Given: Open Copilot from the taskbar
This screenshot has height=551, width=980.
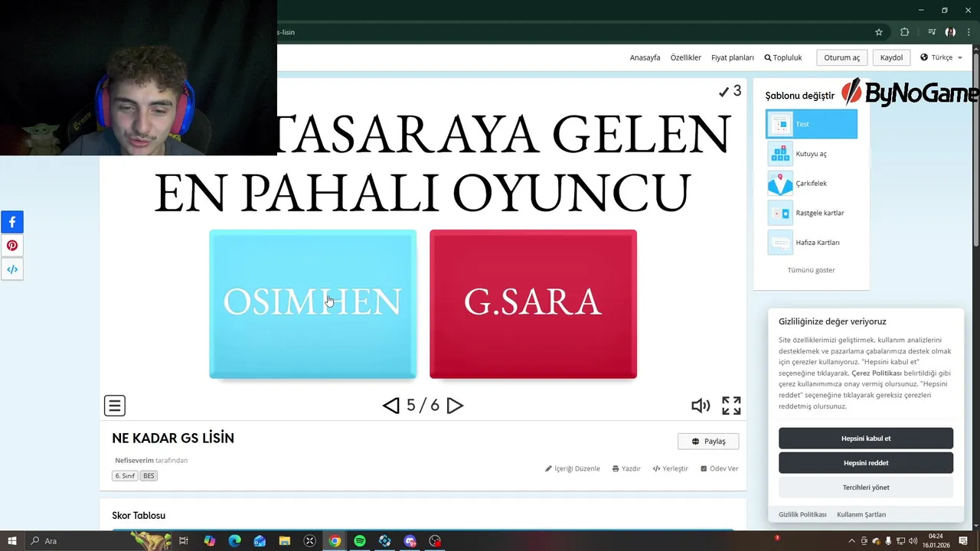Looking at the screenshot, I should click(x=209, y=541).
